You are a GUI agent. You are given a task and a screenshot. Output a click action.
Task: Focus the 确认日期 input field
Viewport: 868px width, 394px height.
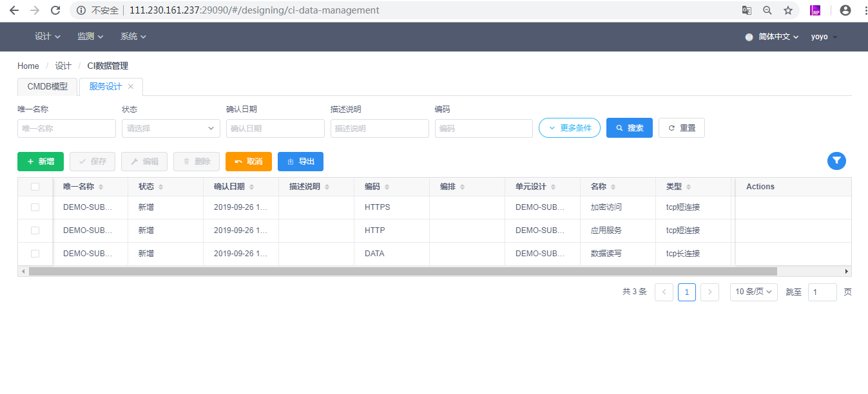[275, 128]
